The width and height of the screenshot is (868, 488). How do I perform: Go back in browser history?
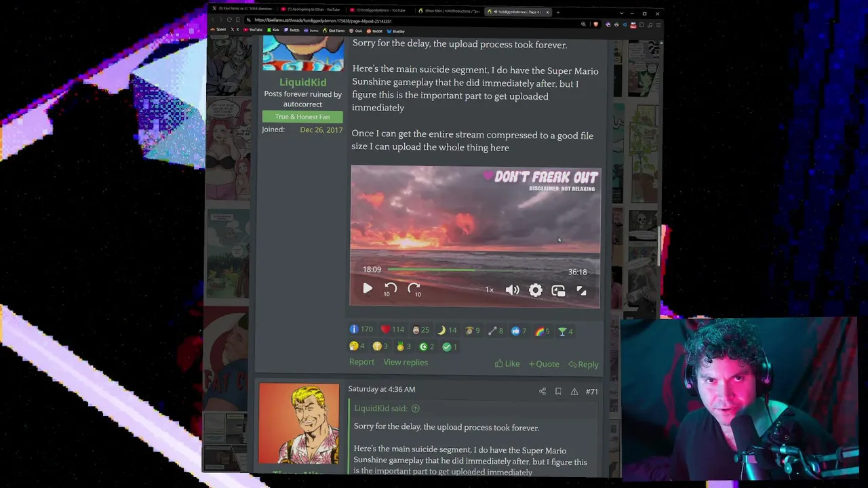(x=213, y=20)
